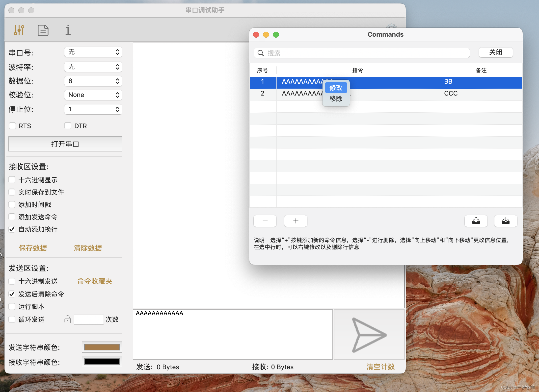Enable 十六进制发送 checkbox

(x=12, y=281)
